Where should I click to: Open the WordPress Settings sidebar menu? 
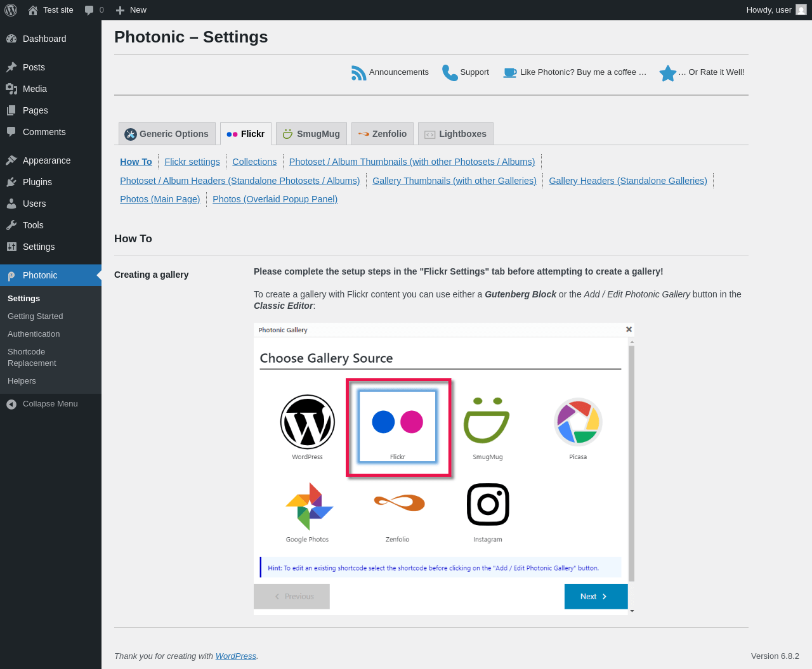point(51,247)
